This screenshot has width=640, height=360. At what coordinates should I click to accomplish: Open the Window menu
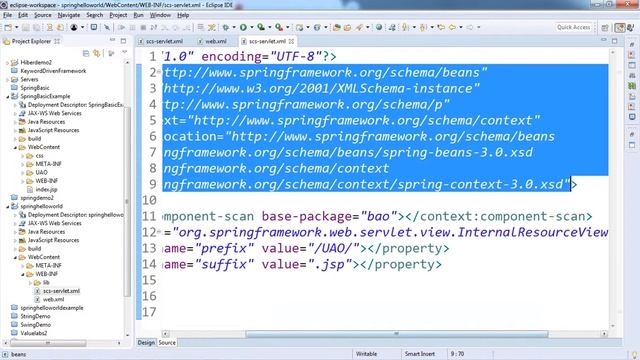click(x=160, y=15)
